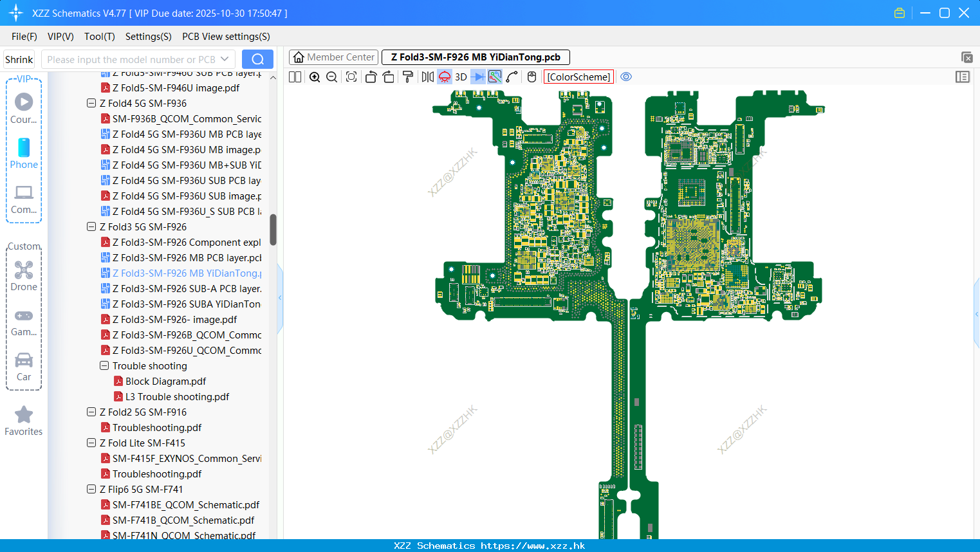Image resolution: width=980 pixels, height=552 pixels.
Task: Collapse the Z Flip6 5G SM-F741 node
Action: pos(91,489)
